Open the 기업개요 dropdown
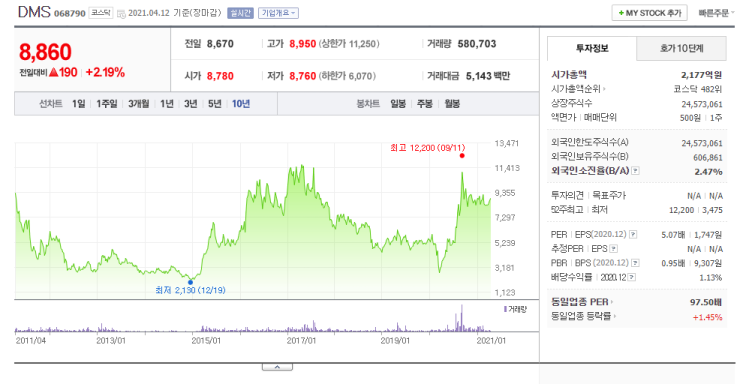This screenshot has width=743, height=384. pyautogui.click(x=278, y=13)
